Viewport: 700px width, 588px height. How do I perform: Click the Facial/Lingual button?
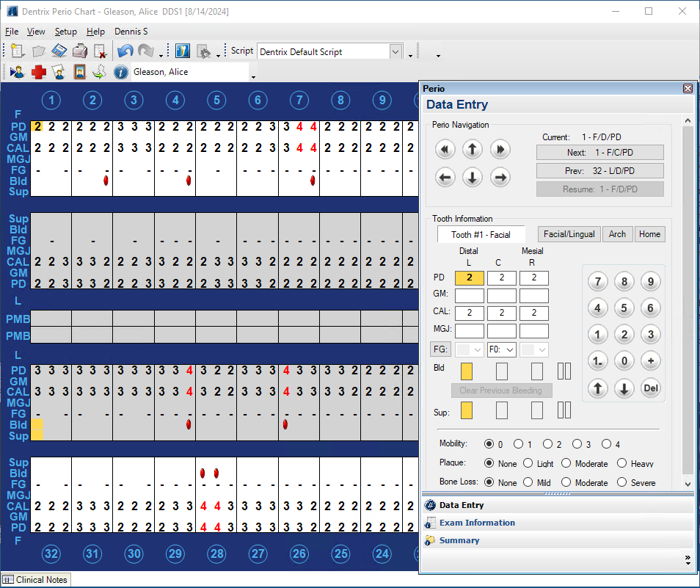569,234
